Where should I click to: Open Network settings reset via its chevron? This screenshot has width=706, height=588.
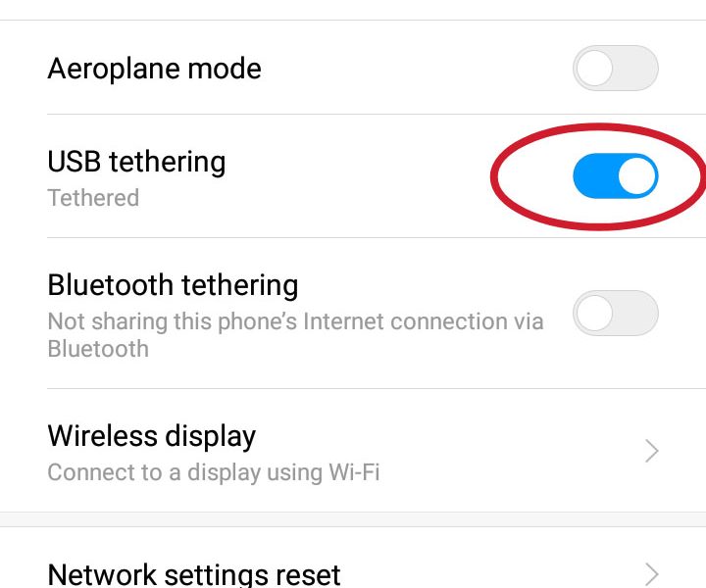click(x=651, y=574)
